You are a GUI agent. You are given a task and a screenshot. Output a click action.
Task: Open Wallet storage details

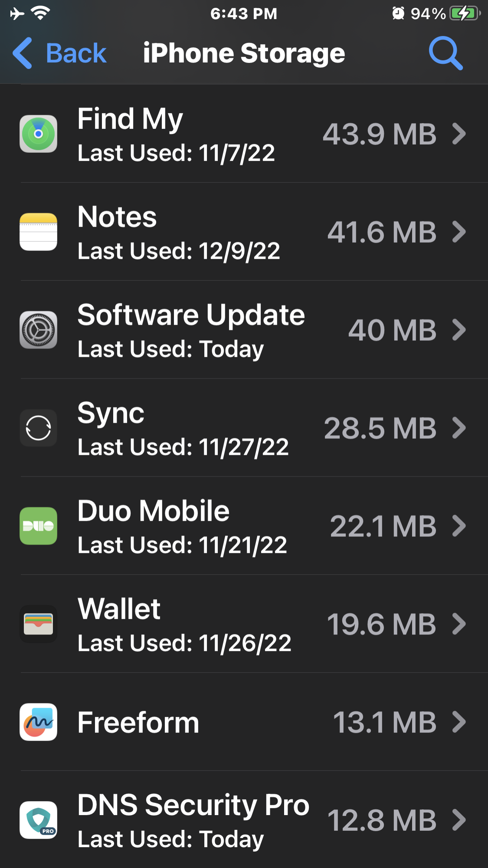tap(244, 624)
